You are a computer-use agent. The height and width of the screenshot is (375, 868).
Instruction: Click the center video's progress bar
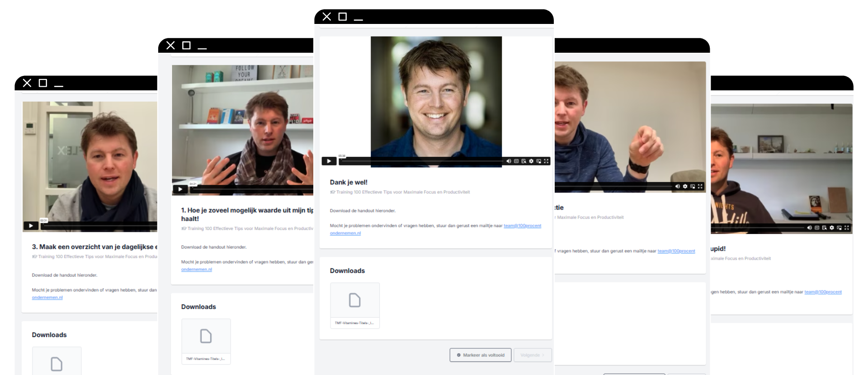tap(420, 161)
